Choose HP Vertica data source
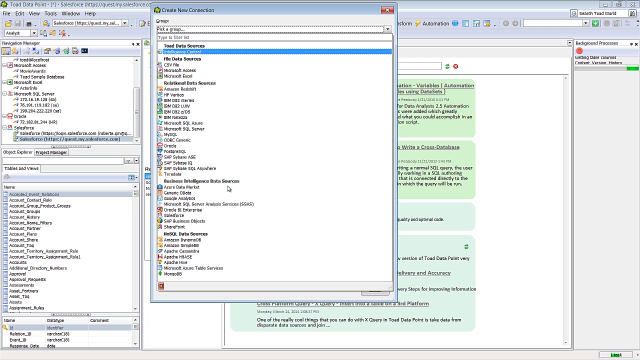This screenshot has width=640, height=360. click(173, 95)
